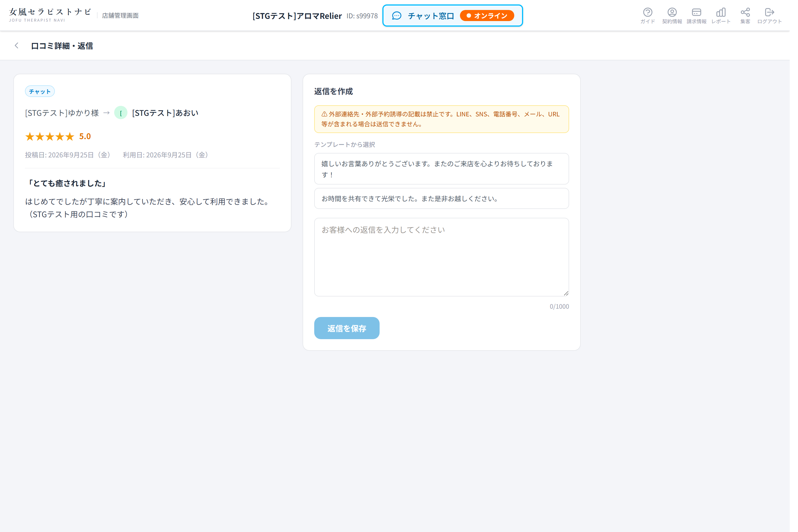
Task: Focus the お客様への返信 textarea
Action: click(446, 260)
